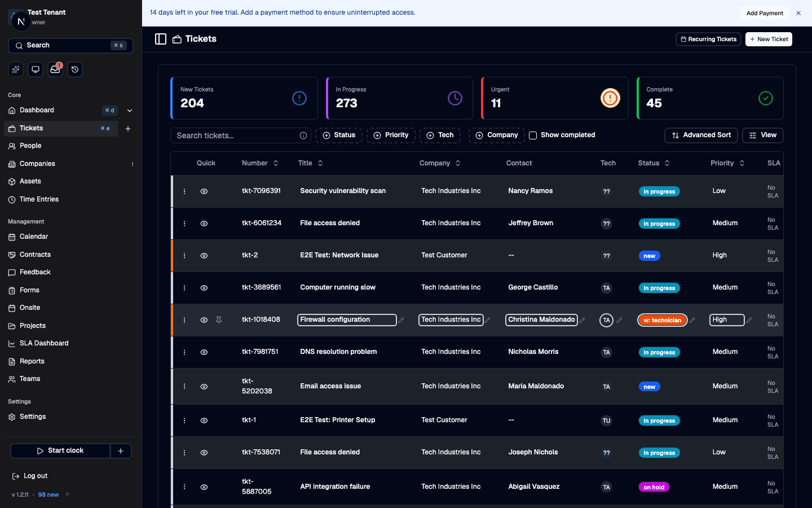This screenshot has height=508, width=812.
Task: Enable the Show completed checkbox
Action: coord(532,135)
